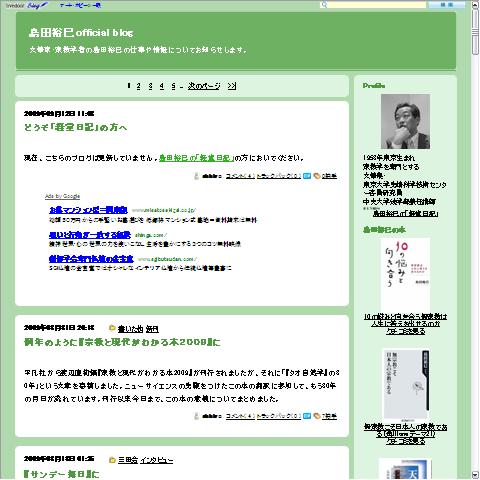Click clap icon in first post footer
The width and height of the screenshot is (480, 480).
[317, 176]
